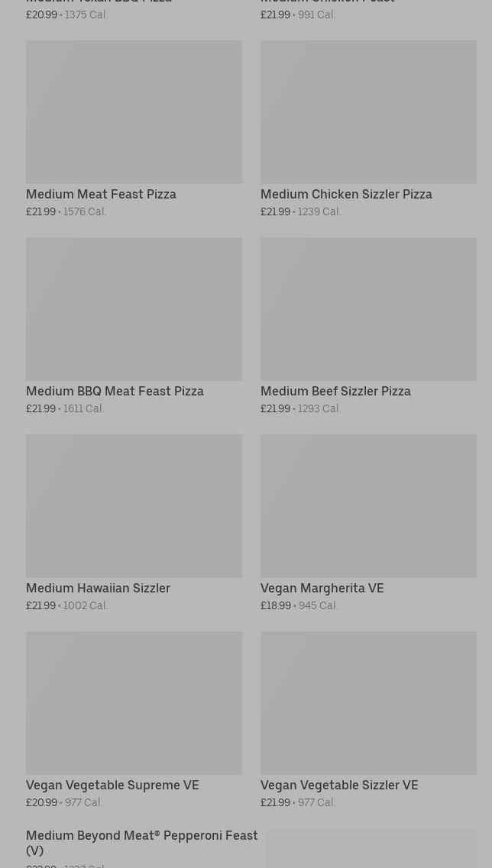Click the Medium Hawaiian Sizzler title text
492x868 pixels.
(98, 588)
